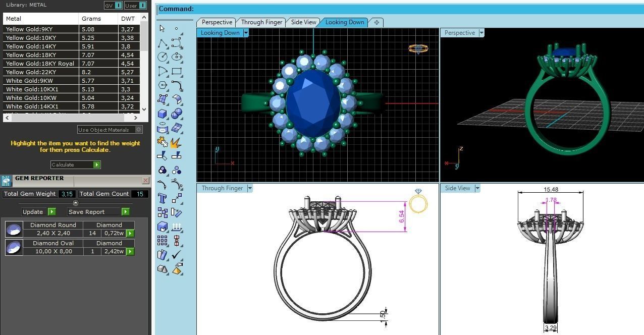The height and width of the screenshot is (335, 644).
Task: Select the Group objects tool
Action: [162, 171]
